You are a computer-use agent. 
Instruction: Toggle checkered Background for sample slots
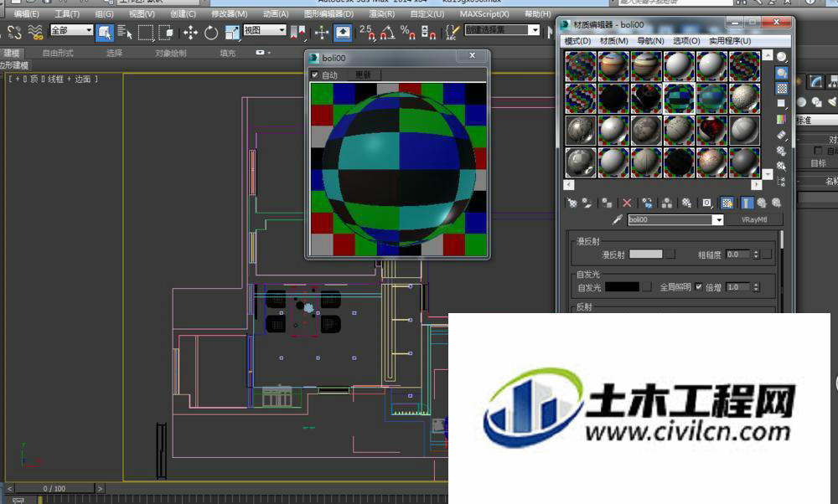[781, 88]
